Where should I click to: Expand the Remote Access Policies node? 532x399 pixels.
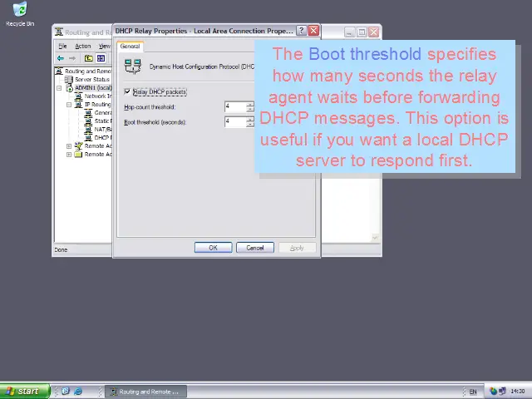(69, 146)
